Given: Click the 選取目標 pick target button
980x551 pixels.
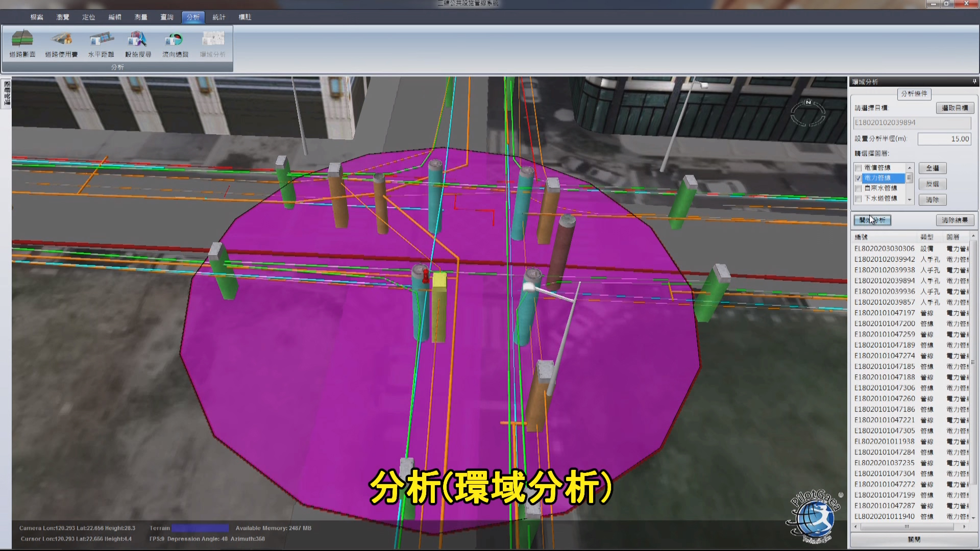Looking at the screenshot, I should pos(955,108).
